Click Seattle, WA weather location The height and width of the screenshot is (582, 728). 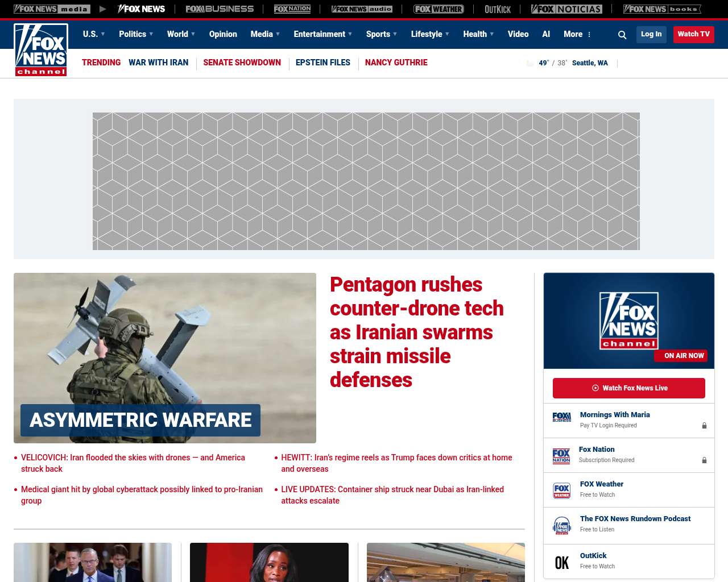(590, 63)
